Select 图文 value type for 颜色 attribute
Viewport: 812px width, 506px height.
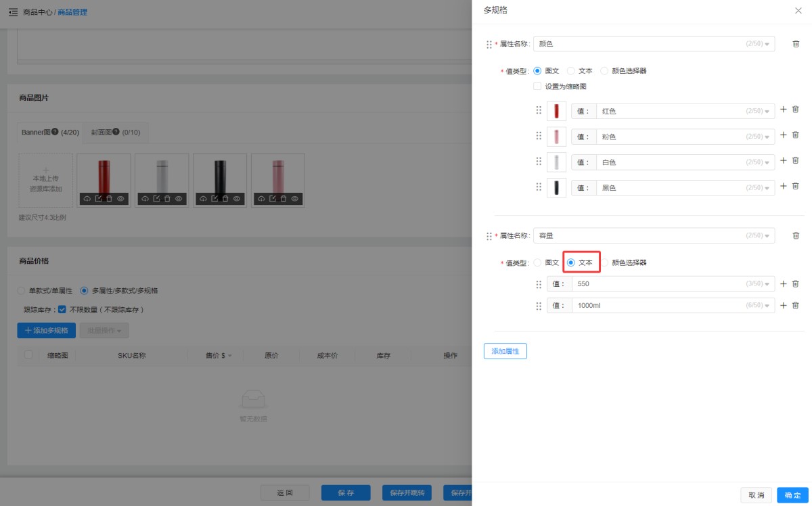pos(537,70)
